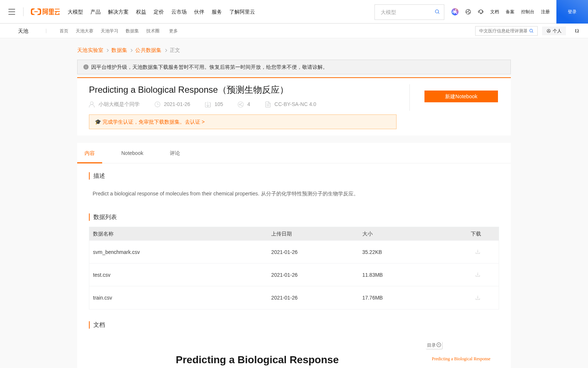Viewport: 588px width, 368px height.
Task: Download train.csv via its download icon
Action: (x=478, y=298)
